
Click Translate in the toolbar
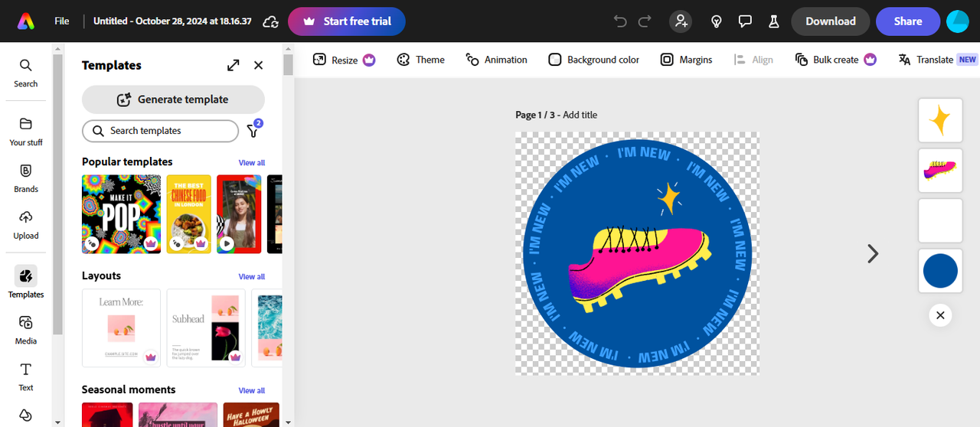coord(937,60)
